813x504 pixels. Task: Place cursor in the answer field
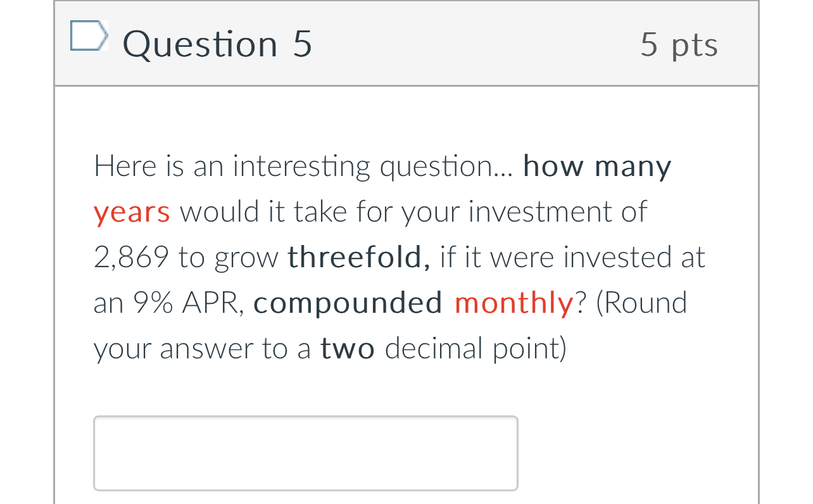[x=305, y=453]
